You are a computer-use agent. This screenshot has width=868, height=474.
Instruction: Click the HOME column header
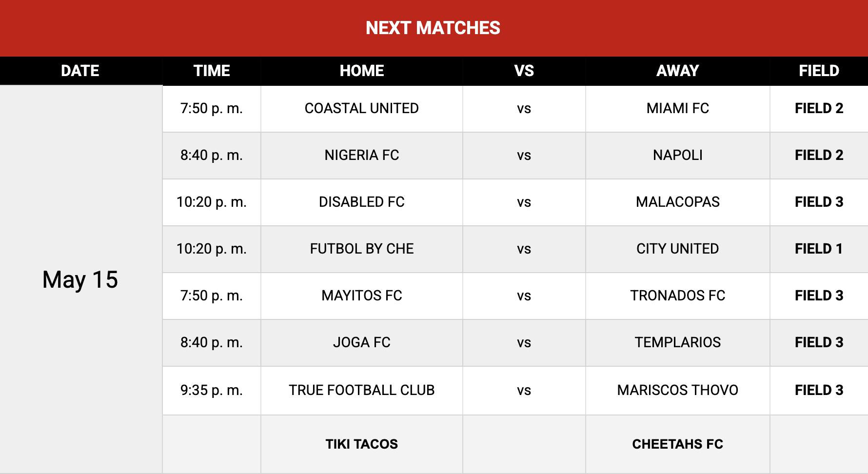click(362, 71)
